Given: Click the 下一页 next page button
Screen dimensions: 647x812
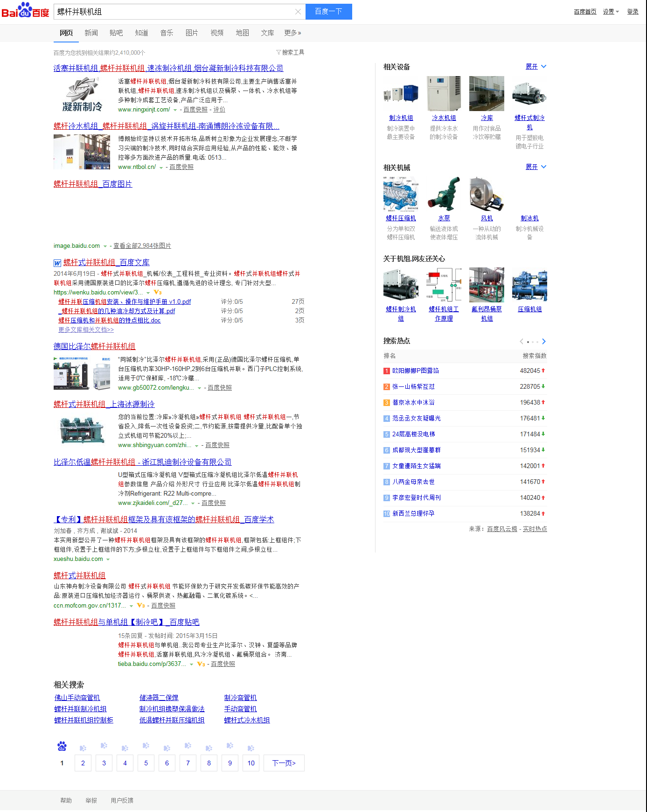Looking at the screenshot, I should pos(284,763).
